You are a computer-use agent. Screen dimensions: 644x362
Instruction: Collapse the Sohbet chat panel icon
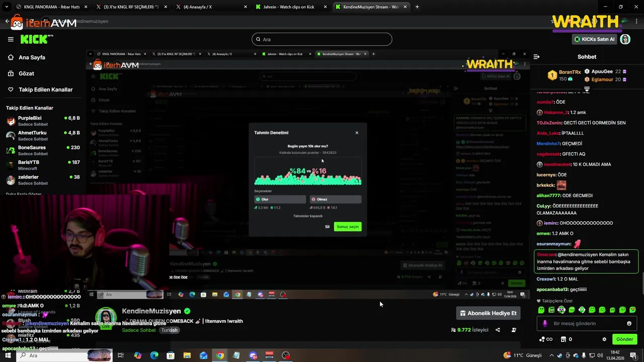click(536, 57)
